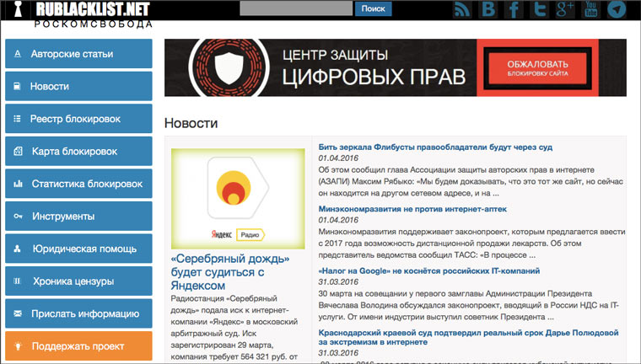The height and width of the screenshot is (364, 641).
Task: Select Инструменты menu item
Action: (x=78, y=216)
